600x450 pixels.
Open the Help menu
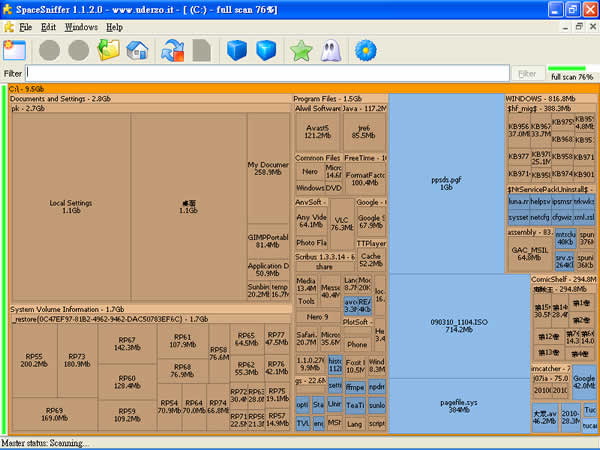[114, 27]
